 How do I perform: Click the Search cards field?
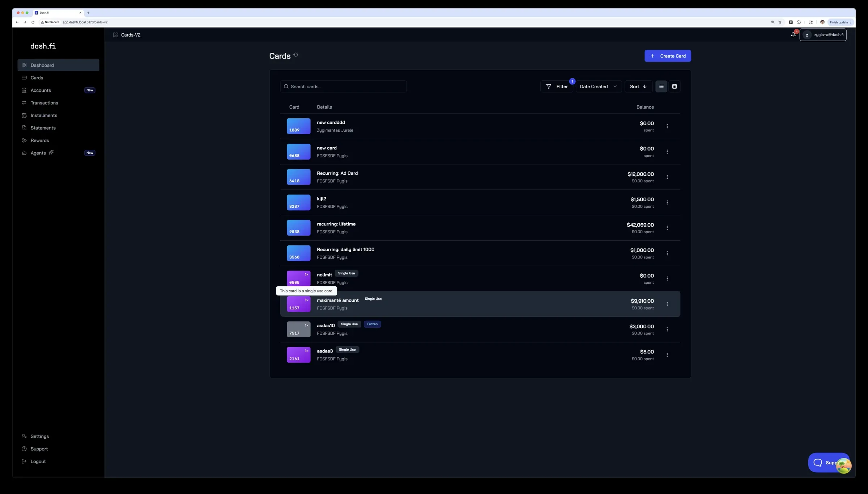click(343, 86)
